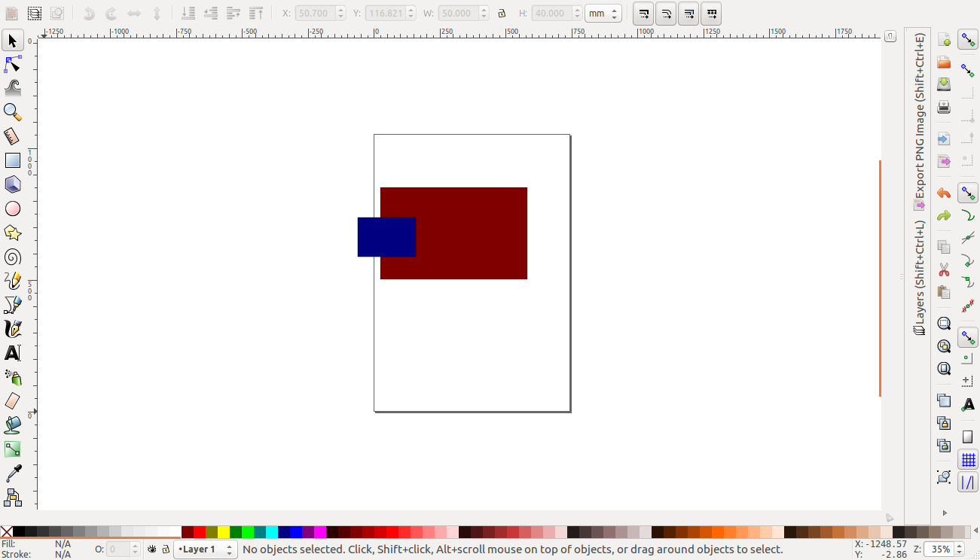Select the Selector arrow tool
Image resolution: width=980 pixels, height=560 pixels.
(13, 41)
